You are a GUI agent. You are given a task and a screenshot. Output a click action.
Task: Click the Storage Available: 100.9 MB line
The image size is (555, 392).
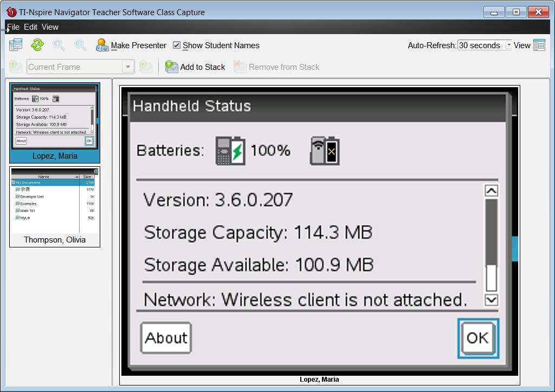click(259, 265)
